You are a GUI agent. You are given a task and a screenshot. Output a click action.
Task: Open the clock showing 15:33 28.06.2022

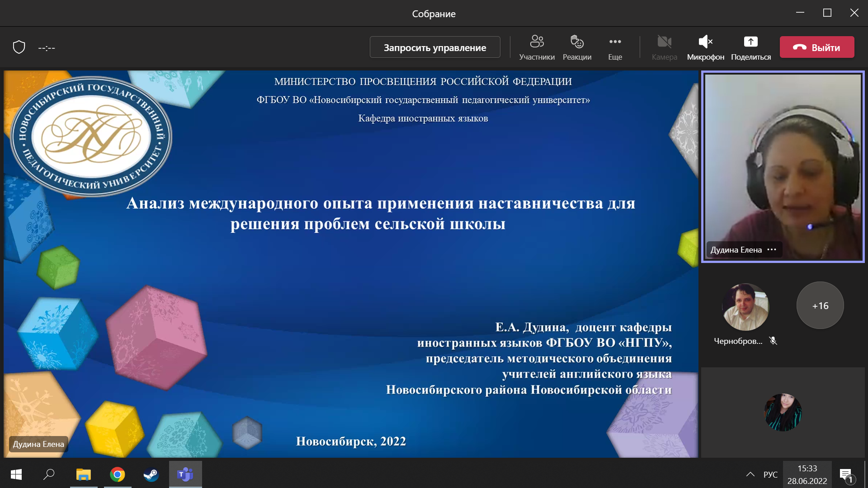[x=807, y=474]
